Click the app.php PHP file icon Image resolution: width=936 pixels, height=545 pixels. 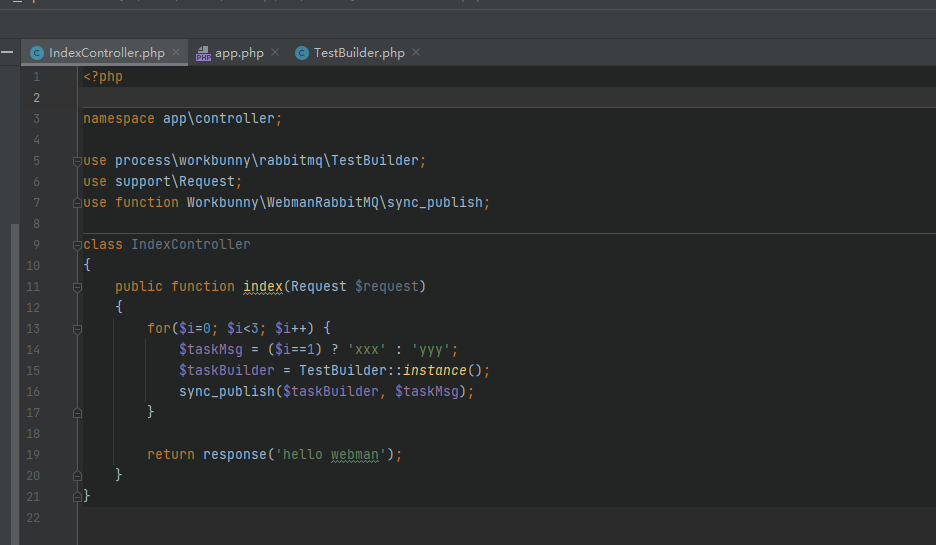tap(203, 54)
